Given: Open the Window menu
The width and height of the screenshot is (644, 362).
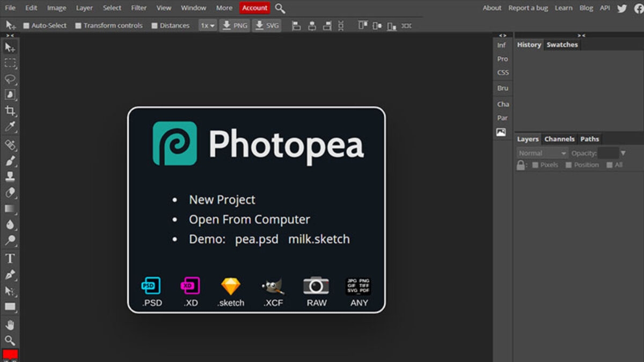Looking at the screenshot, I should pos(194,8).
